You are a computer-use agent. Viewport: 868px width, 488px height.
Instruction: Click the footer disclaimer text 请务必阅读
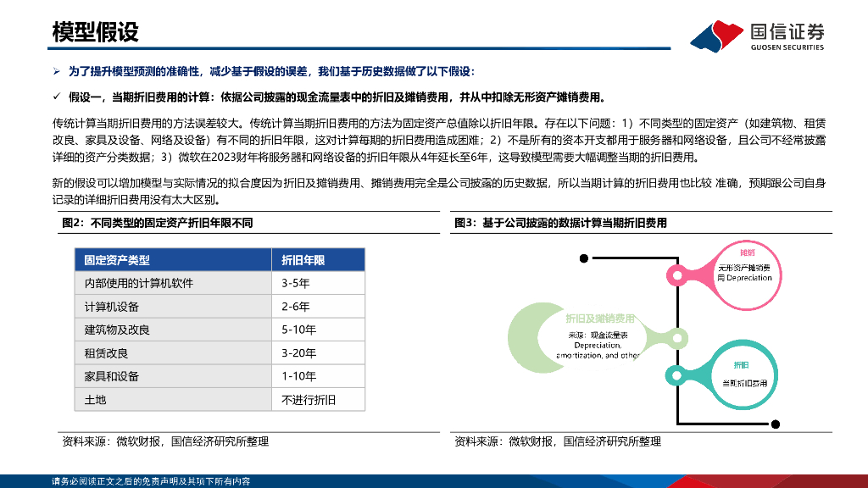[x=151, y=481]
